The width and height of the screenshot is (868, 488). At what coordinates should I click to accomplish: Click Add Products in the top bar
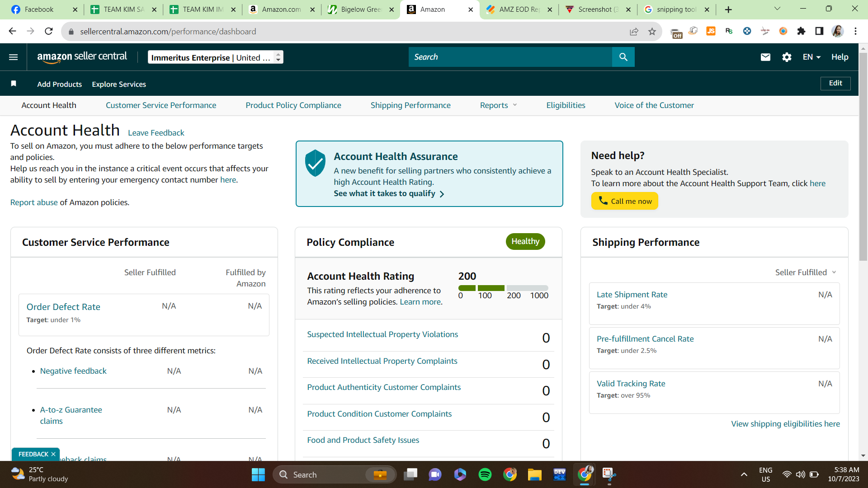[60, 84]
